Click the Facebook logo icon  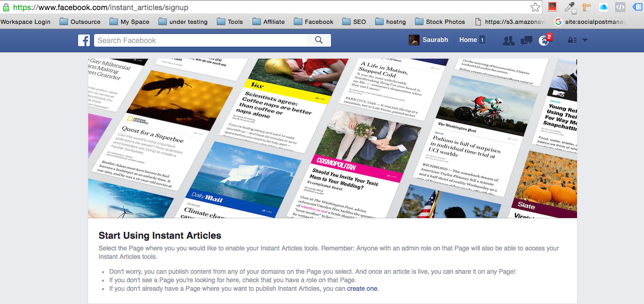(x=84, y=40)
